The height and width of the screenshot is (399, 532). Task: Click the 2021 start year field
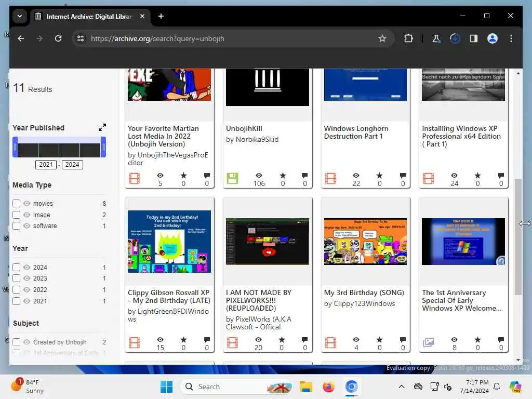(46, 165)
